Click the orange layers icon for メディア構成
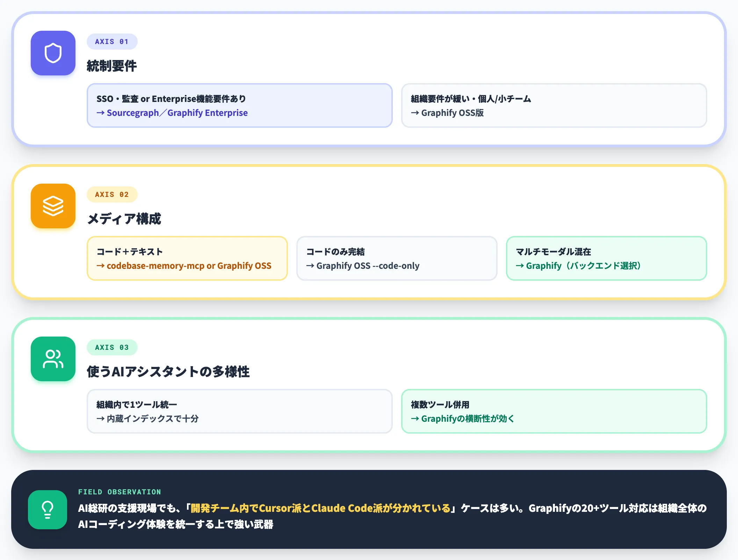Image resolution: width=738 pixels, height=560 pixels. pyautogui.click(x=53, y=206)
